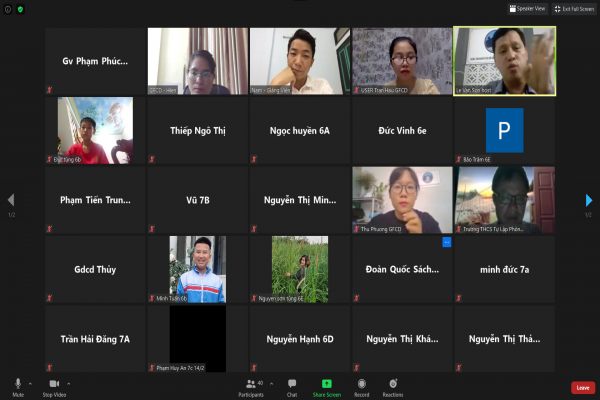This screenshot has width=600, height=400.
Task: Select Bảo Trâm 6E tile with P avatar
Action: tap(504, 130)
